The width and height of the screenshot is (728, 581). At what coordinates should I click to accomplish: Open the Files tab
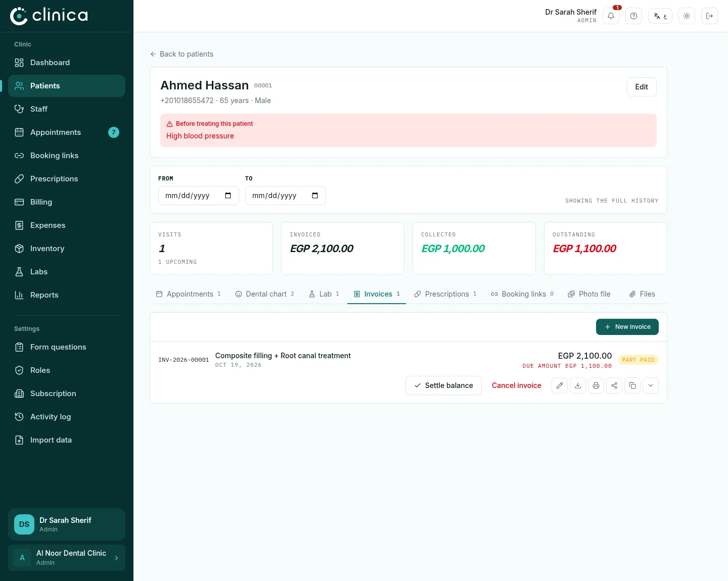tap(642, 294)
